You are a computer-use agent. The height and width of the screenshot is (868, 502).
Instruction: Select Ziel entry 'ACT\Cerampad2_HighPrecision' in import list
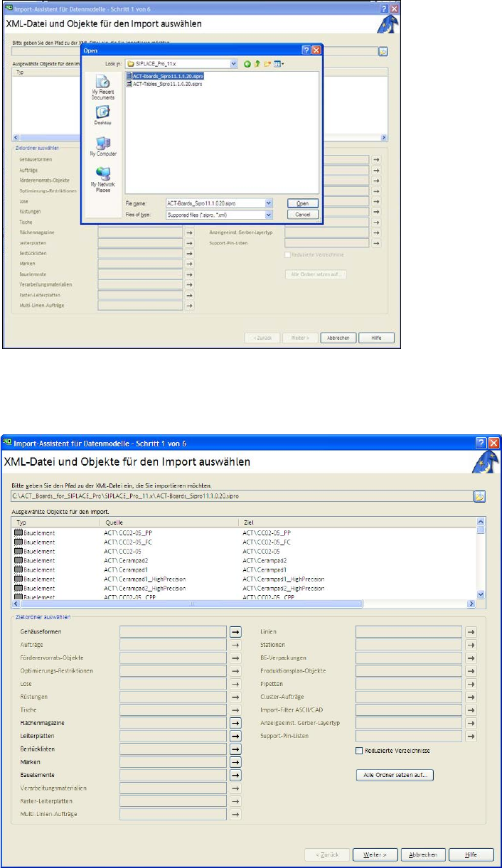[x=283, y=588]
